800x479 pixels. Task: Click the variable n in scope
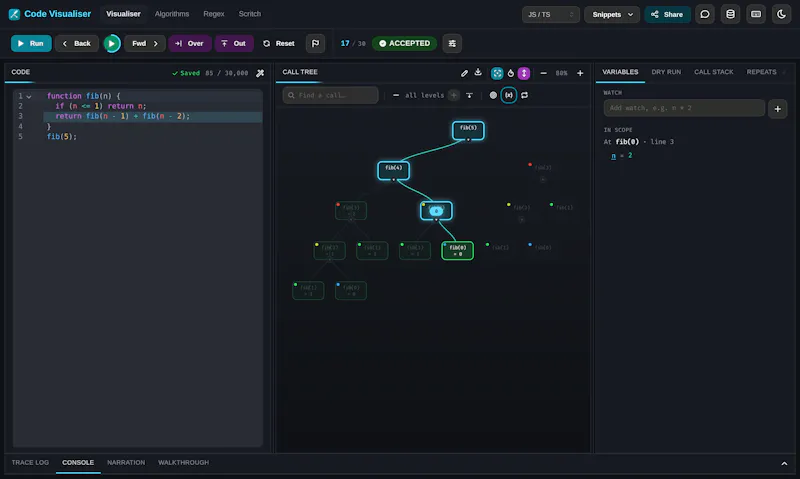[x=613, y=156]
